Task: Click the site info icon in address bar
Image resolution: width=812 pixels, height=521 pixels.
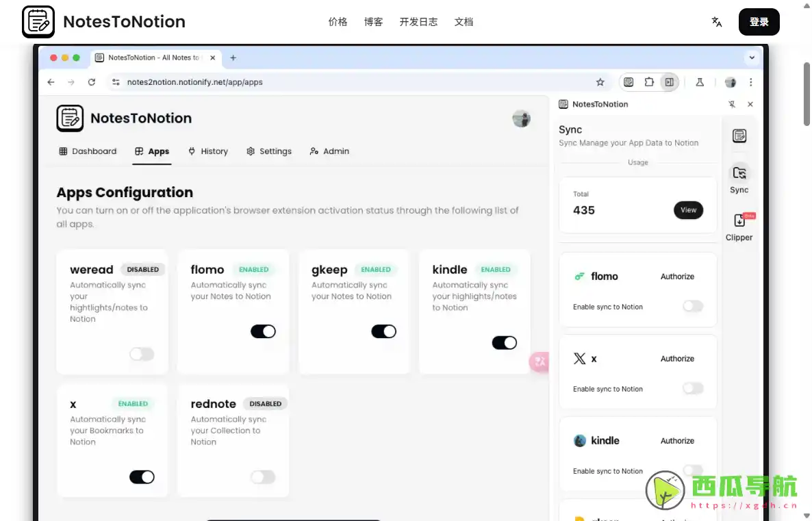Action: point(116,82)
